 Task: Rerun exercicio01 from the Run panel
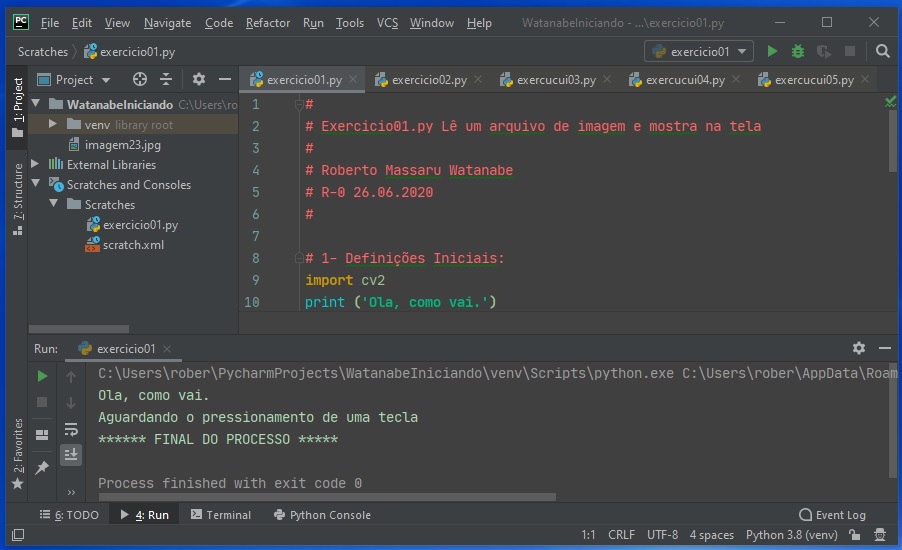(42, 376)
